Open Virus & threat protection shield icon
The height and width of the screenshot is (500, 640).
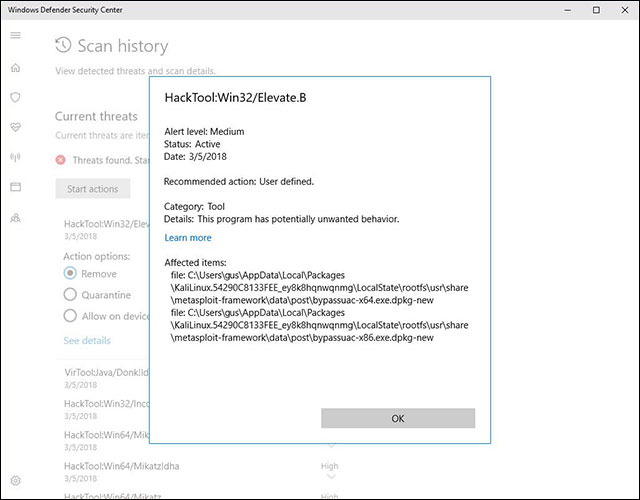[16, 97]
